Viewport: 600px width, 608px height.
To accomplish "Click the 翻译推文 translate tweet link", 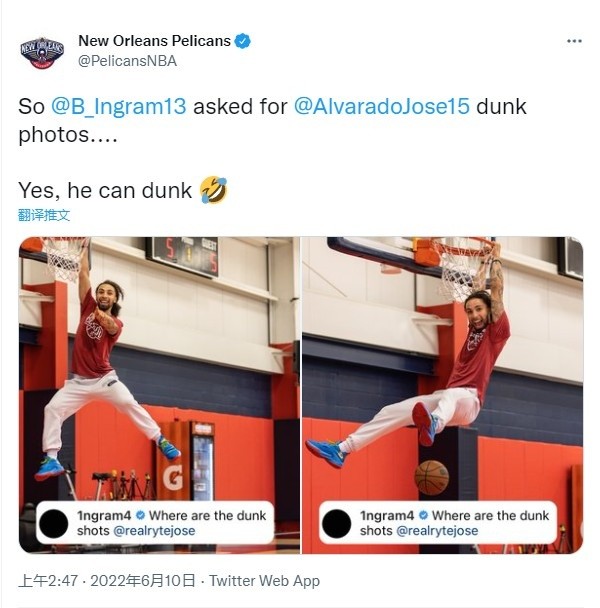I will tap(44, 215).
